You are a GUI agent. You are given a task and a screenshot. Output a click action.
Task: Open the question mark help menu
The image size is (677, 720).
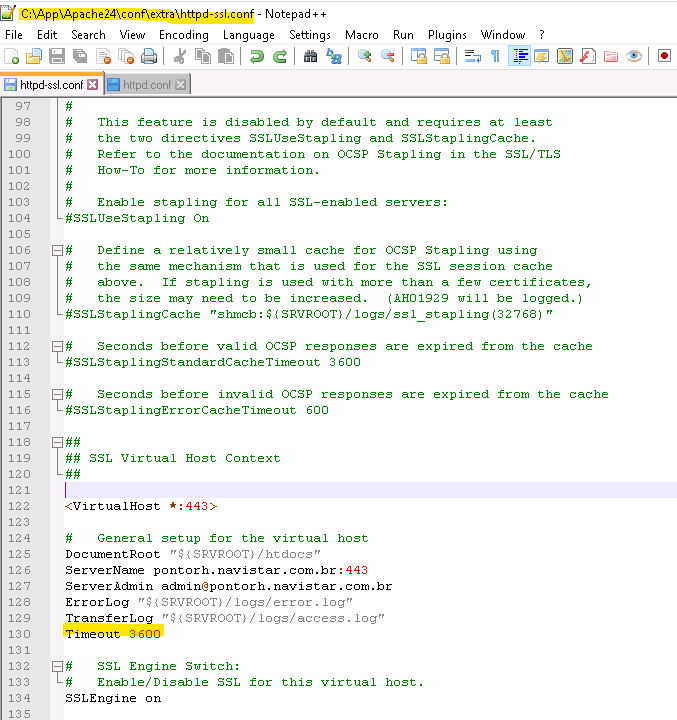pos(542,35)
